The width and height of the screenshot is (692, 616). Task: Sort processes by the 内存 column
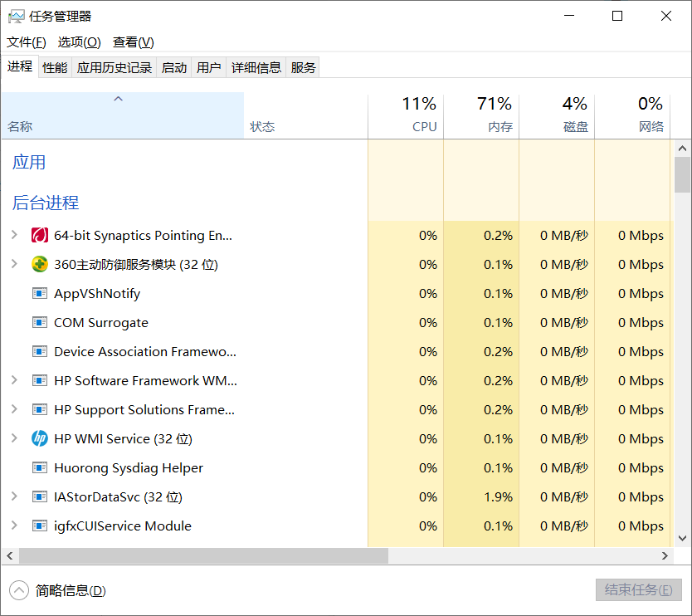pos(481,115)
